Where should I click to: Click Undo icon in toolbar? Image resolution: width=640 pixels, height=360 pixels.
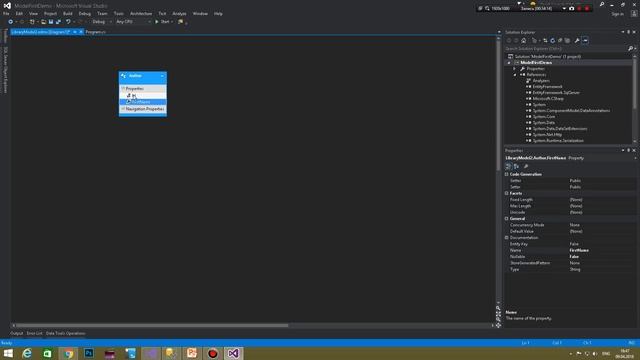(68, 22)
